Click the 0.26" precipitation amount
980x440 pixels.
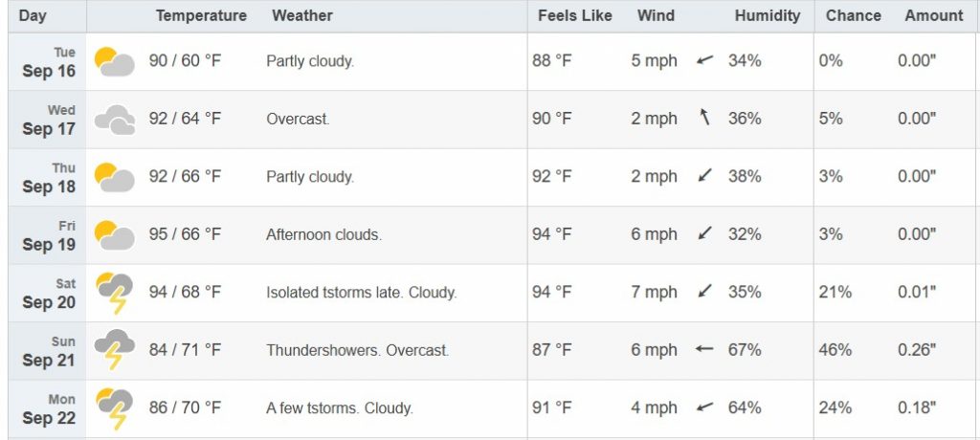(917, 350)
